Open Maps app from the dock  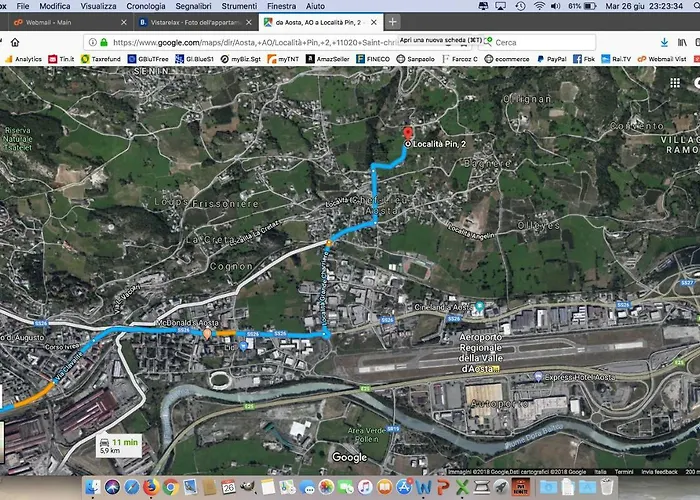[x=287, y=487]
